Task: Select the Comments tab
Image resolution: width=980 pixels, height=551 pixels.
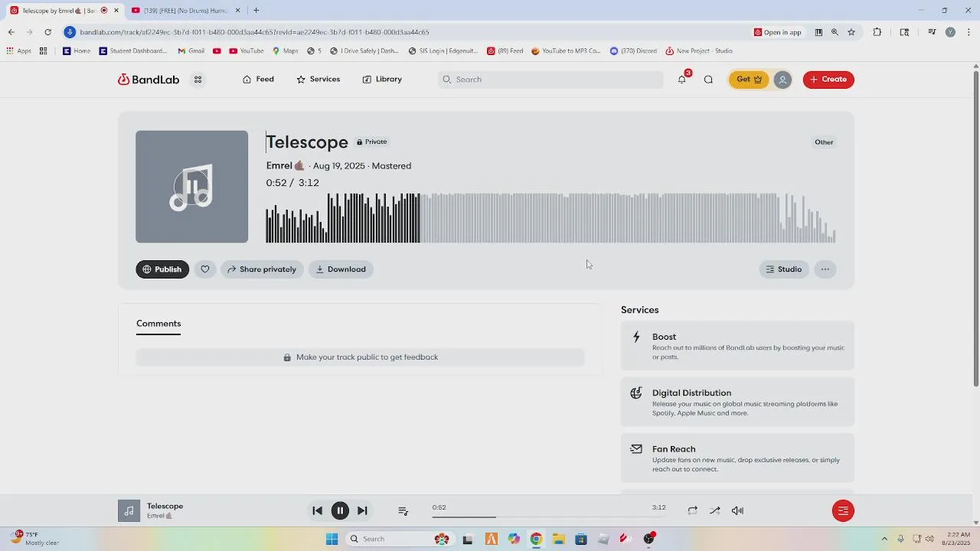Action: point(158,324)
